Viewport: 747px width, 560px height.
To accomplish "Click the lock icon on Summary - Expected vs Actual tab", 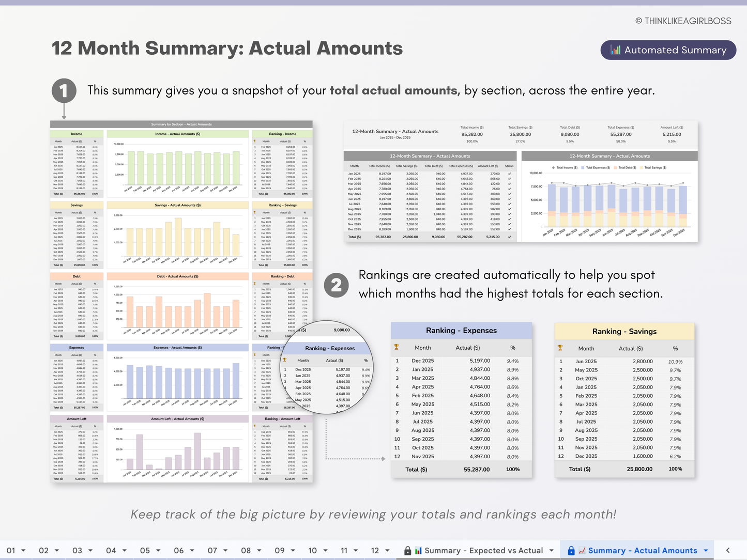I will point(407,551).
